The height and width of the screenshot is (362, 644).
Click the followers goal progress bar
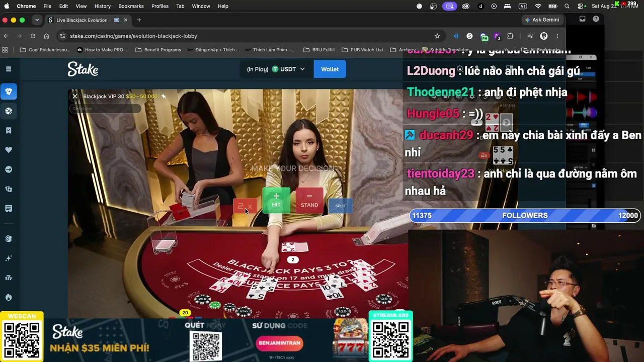pyautogui.click(x=525, y=215)
